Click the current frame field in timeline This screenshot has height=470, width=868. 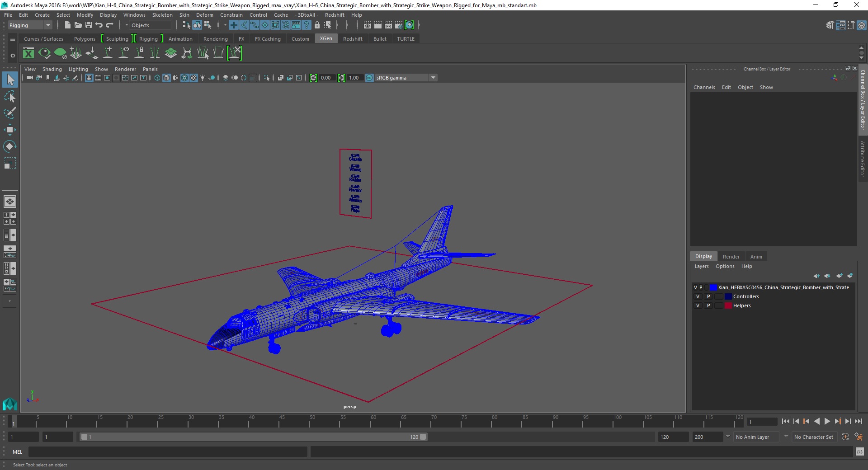pos(762,422)
